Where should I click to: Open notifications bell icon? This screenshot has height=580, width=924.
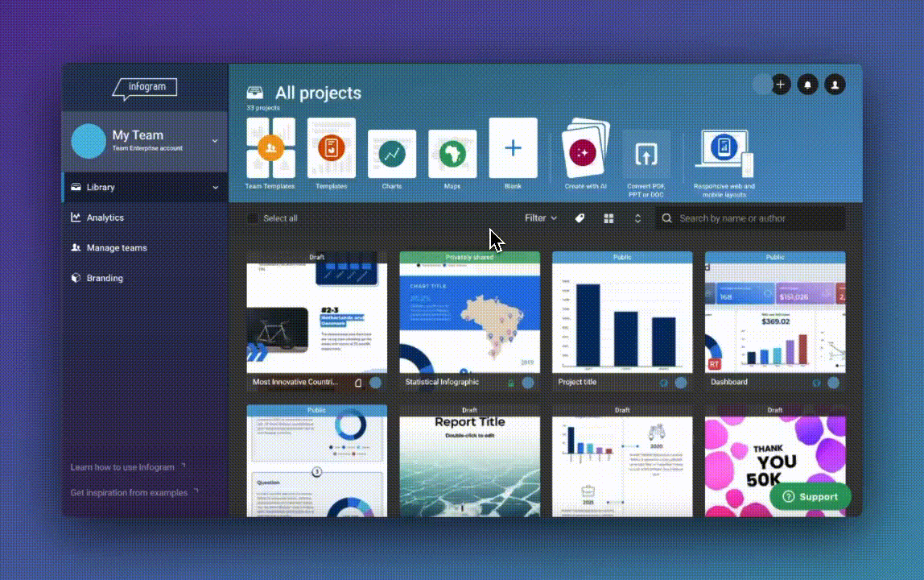(807, 85)
